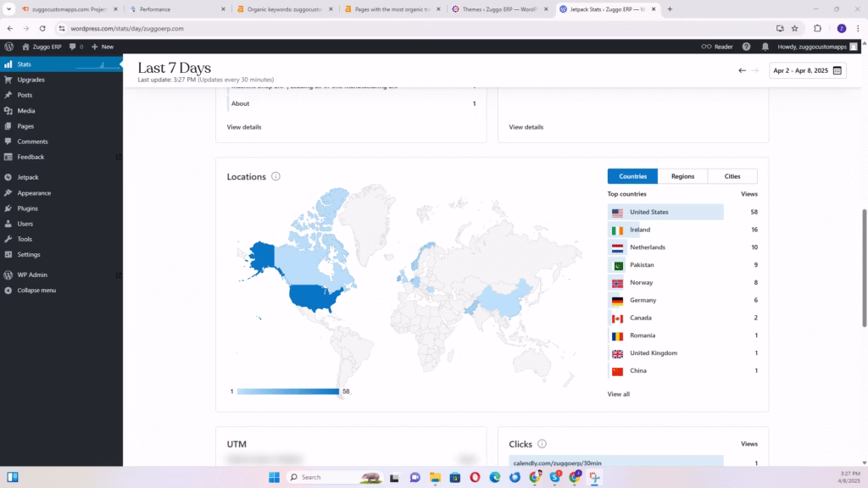Click the Norway country row
Viewport: 868px width, 488px height.
pos(682,283)
